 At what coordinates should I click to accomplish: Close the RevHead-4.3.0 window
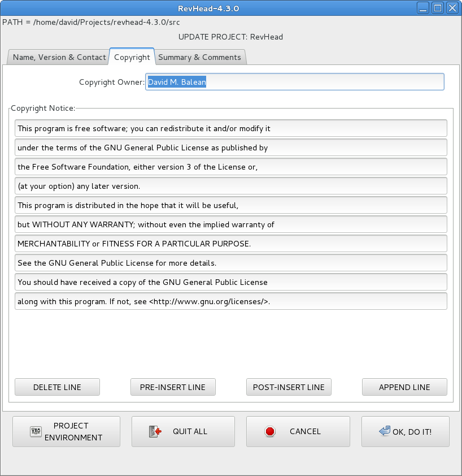[452, 8]
